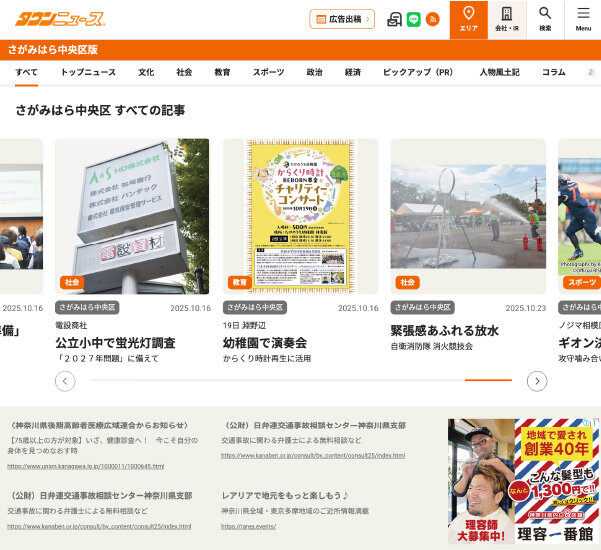Open headline 公立小中で蛍光灯調査
The image size is (601, 550).
115,343
